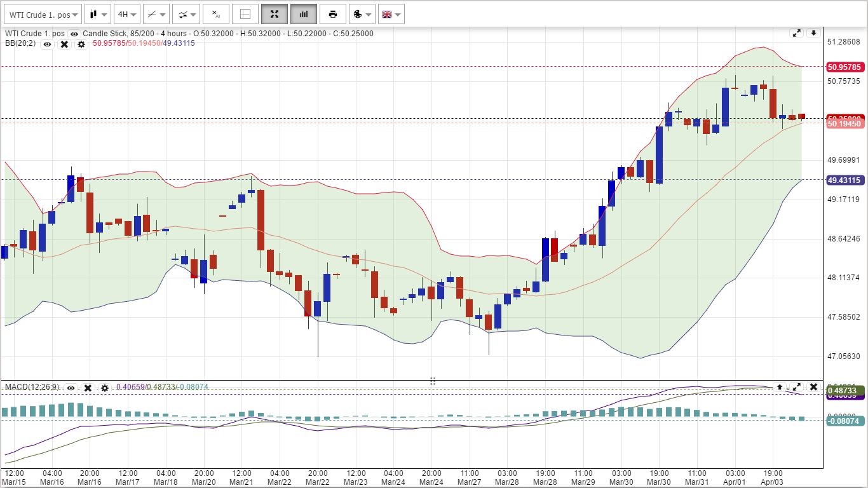Click the 'WTI Crude 1. pos' chart legend label
This screenshot has width=868, height=488.
[x=35, y=34]
